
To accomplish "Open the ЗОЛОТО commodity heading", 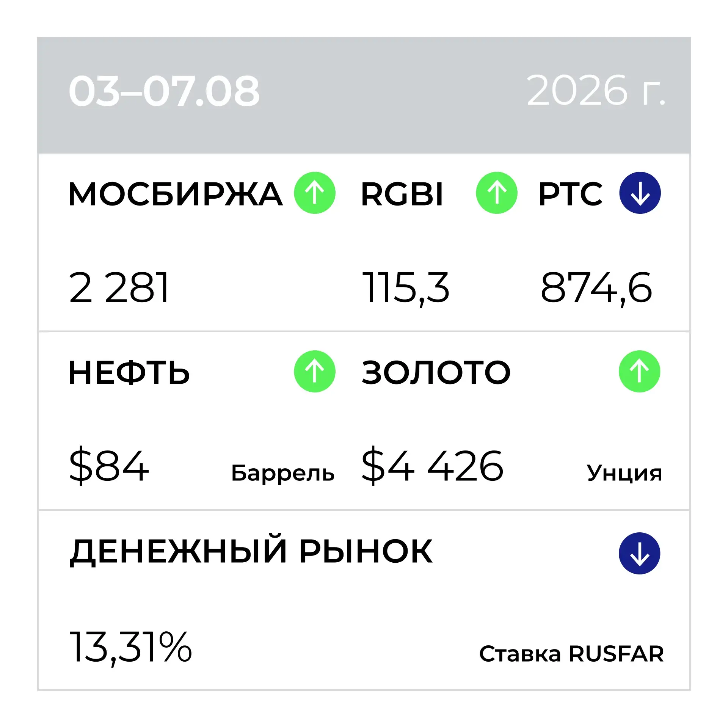I will 436,372.
